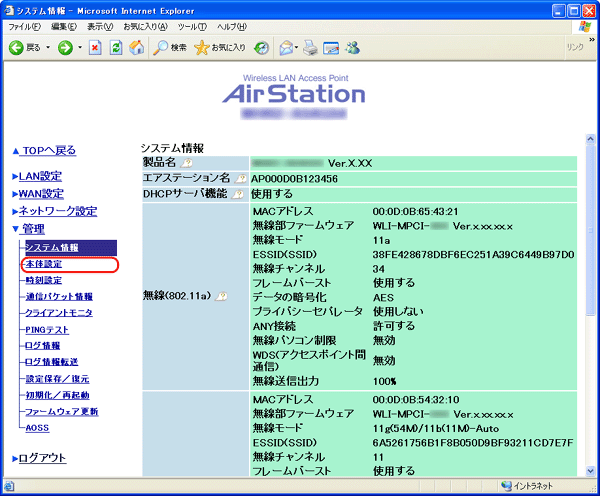Click help icon beside DHCPサーバ機能

238,194
